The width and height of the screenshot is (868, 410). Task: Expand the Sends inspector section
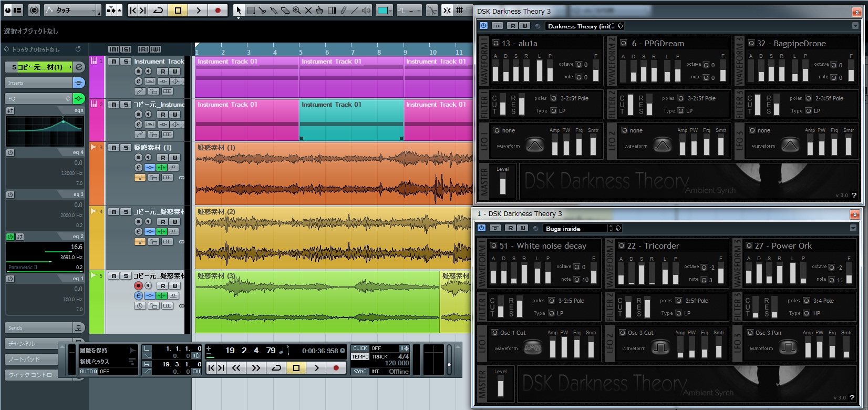39,328
